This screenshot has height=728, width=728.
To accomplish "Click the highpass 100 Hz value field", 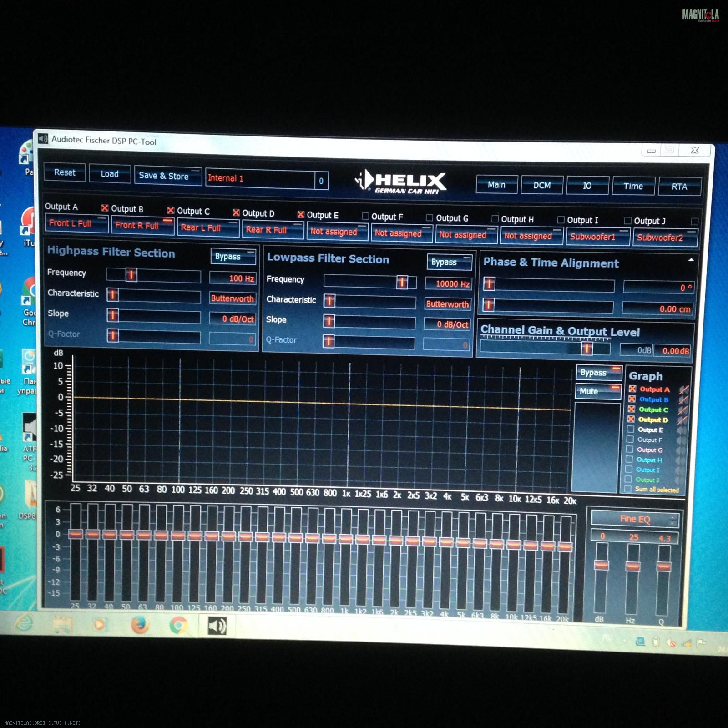I will point(233,278).
